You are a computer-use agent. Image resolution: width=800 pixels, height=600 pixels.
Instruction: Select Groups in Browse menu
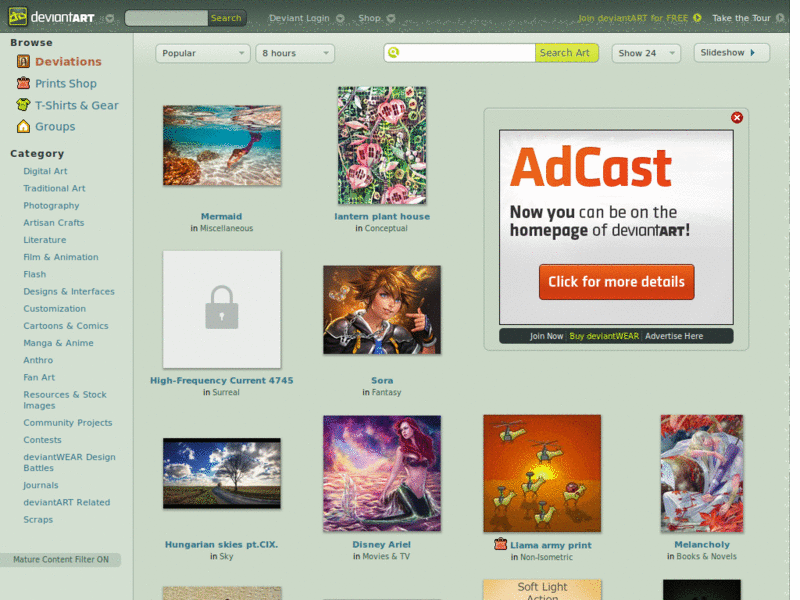coord(55,127)
